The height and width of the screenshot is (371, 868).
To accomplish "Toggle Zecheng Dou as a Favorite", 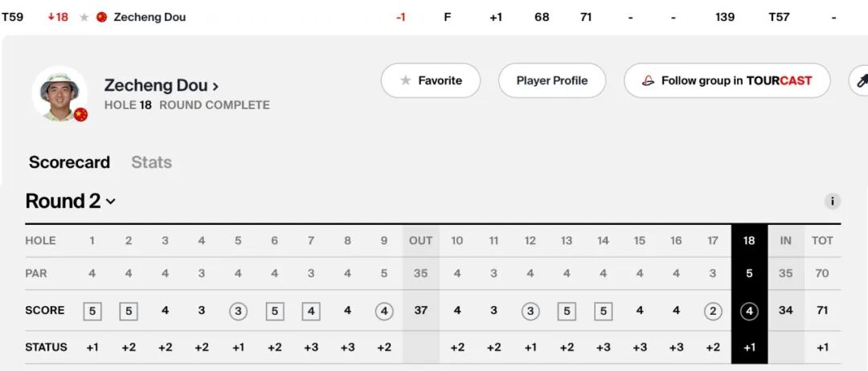I will [430, 80].
